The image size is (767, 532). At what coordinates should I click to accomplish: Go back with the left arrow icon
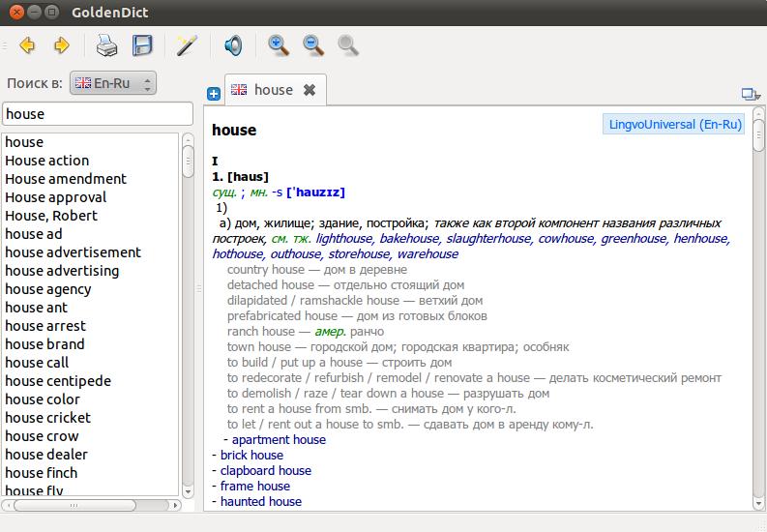coord(27,45)
